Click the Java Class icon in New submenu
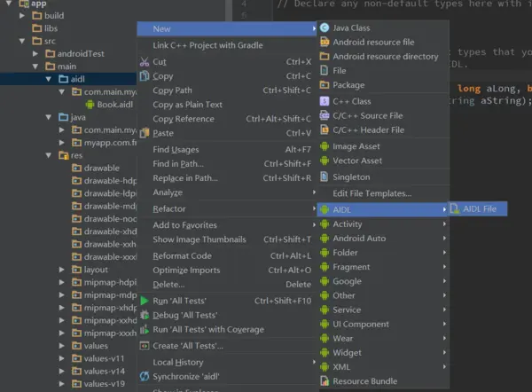The width and height of the screenshot is (532, 392). point(325,27)
